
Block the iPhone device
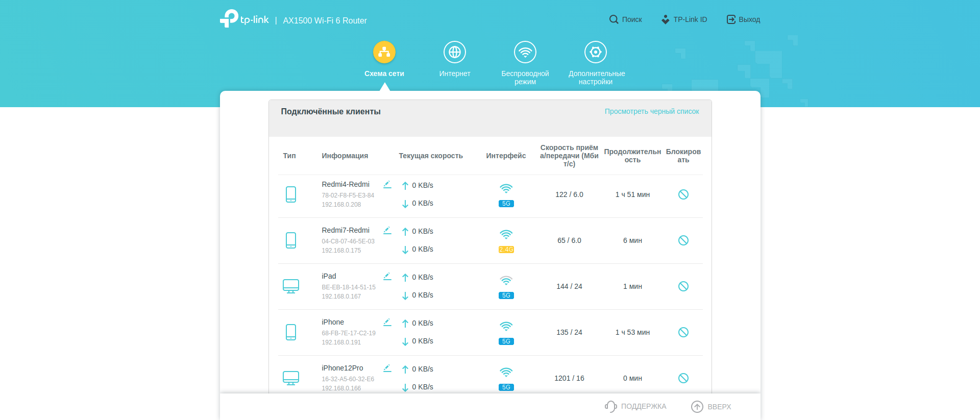point(683,332)
